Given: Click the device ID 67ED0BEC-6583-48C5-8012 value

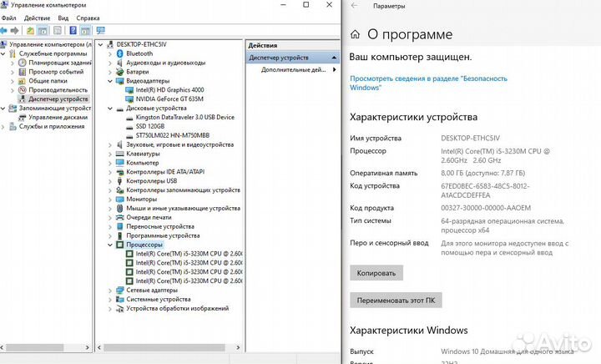Looking at the screenshot, I should [485, 190].
